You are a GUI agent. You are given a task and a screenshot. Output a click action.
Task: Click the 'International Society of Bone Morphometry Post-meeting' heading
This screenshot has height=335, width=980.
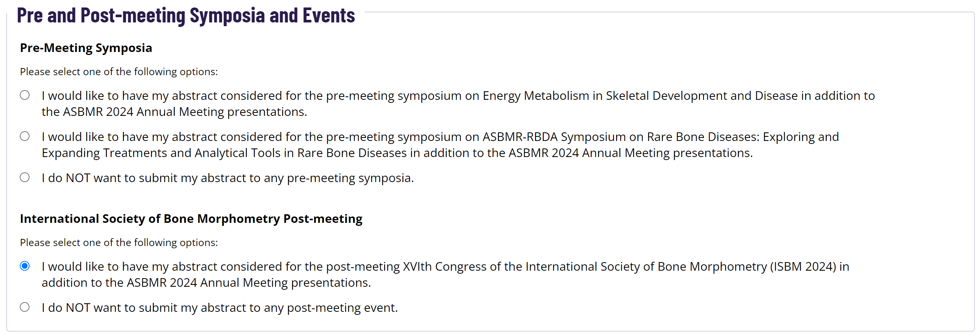191,218
